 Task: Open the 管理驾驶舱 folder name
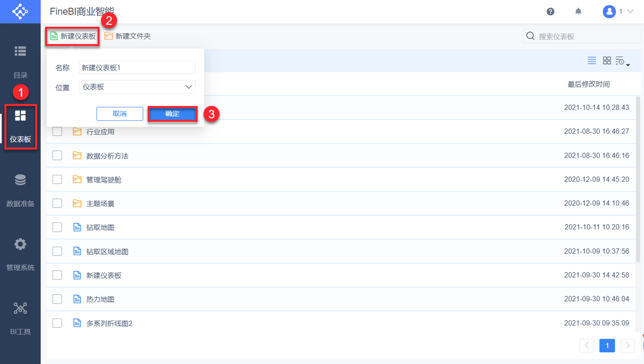(x=104, y=179)
